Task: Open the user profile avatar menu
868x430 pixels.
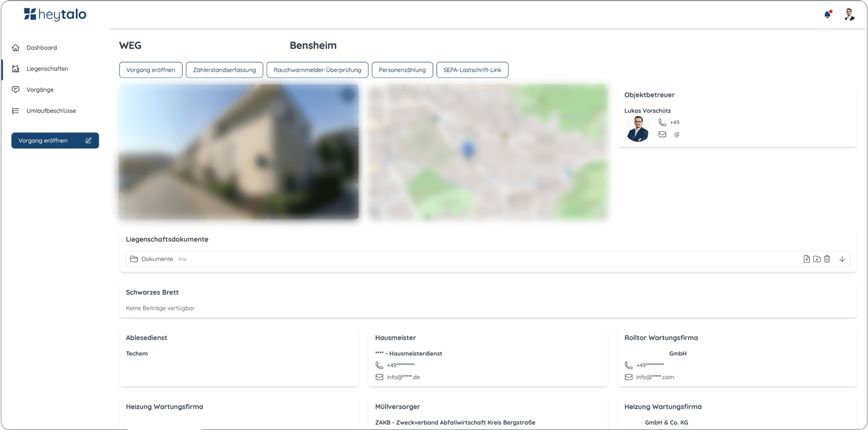Action: point(849,14)
